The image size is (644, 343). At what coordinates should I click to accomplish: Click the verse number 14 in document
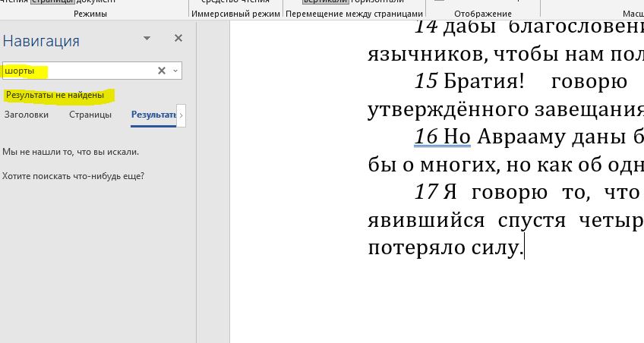(x=426, y=27)
